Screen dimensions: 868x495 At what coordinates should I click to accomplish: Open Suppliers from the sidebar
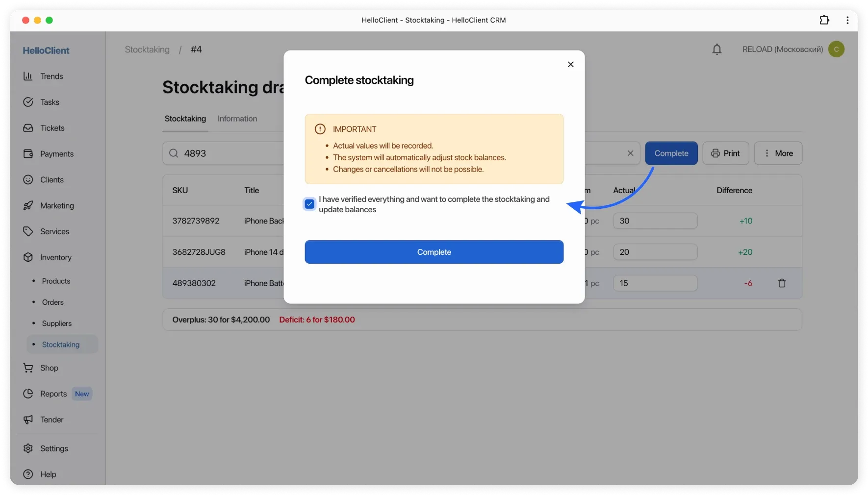[x=57, y=323]
